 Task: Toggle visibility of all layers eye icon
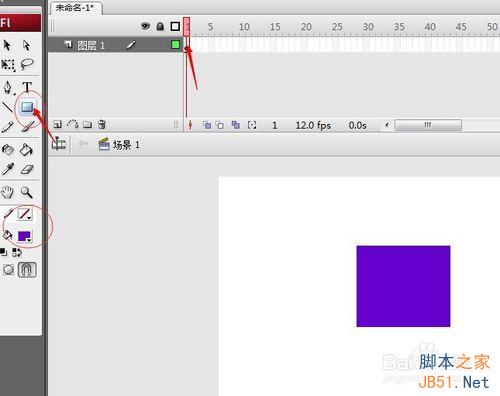(145, 26)
